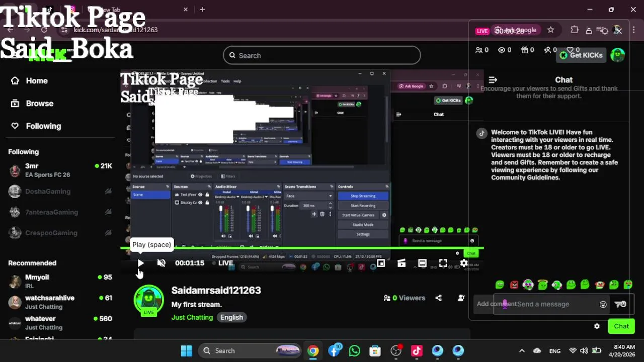Search Kick using the top search field

322,55
